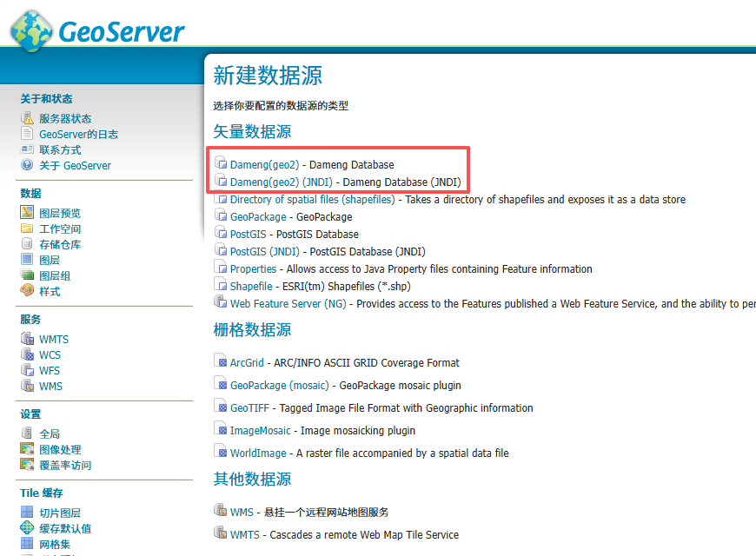
Task: Click the icon beside 其他数据源 WMTS entry
Action: [221, 533]
